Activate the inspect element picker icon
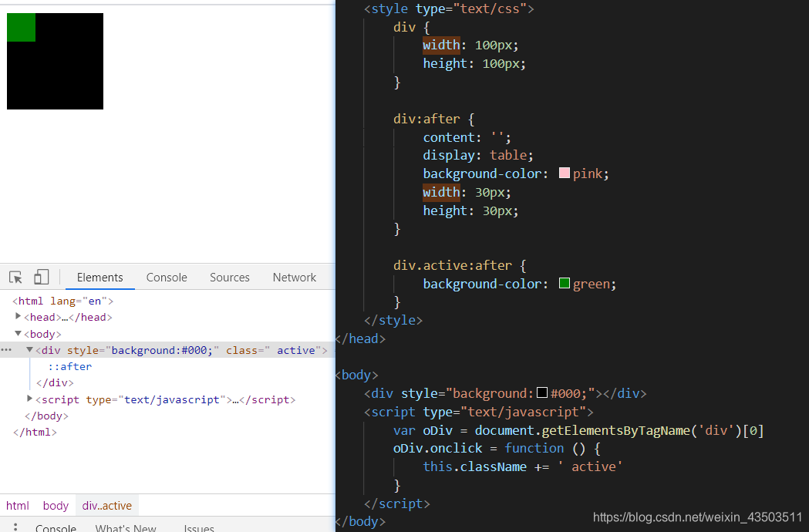The width and height of the screenshot is (809, 532). [x=15, y=278]
